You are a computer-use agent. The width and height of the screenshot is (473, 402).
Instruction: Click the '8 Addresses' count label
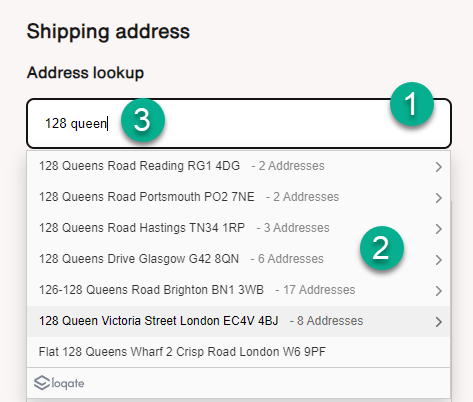click(330, 321)
